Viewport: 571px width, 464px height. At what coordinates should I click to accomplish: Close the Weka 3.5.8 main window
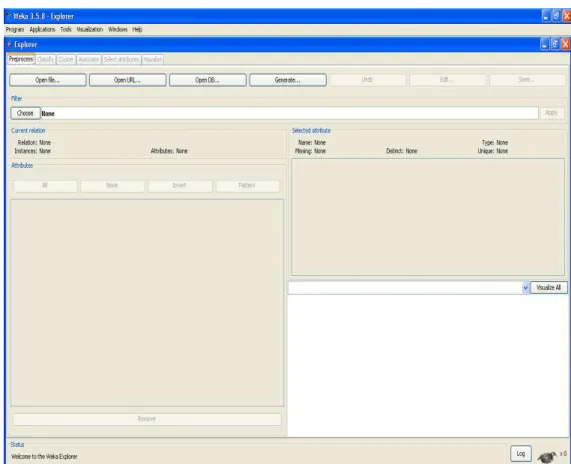(x=567, y=16)
